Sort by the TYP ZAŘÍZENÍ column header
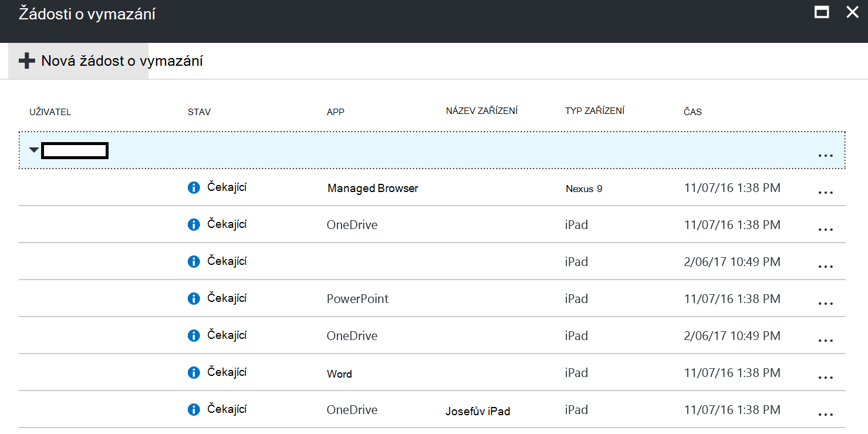The width and height of the screenshot is (868, 434). click(595, 111)
